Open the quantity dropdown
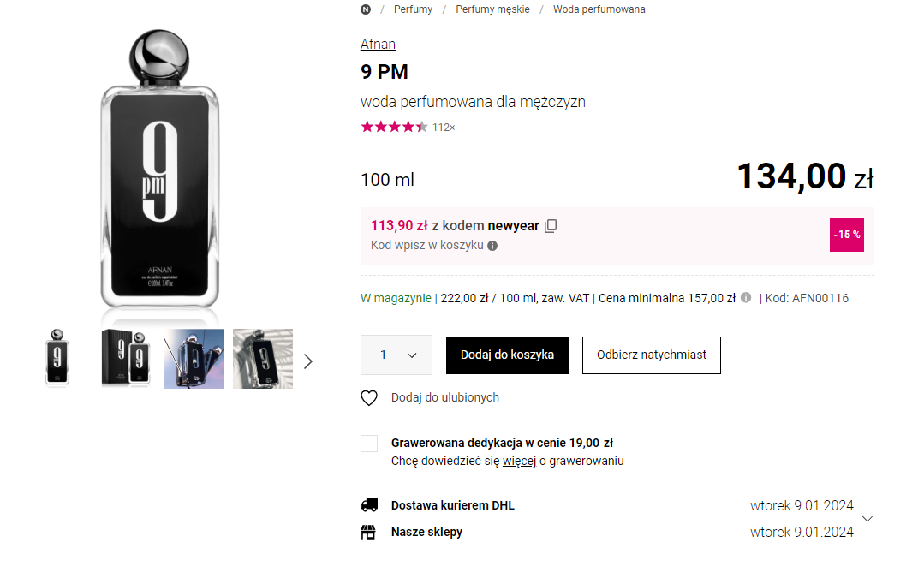Viewport: 924px width, 584px height. pos(396,355)
